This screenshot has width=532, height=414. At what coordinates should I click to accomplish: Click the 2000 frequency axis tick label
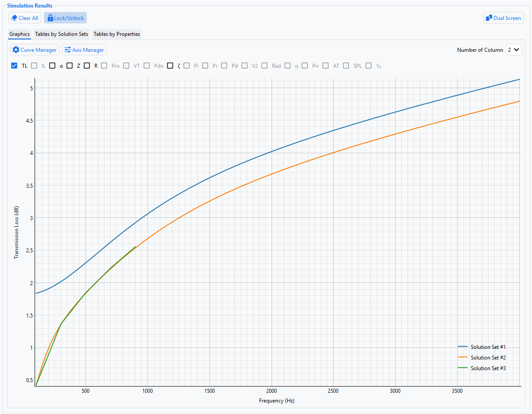click(271, 391)
